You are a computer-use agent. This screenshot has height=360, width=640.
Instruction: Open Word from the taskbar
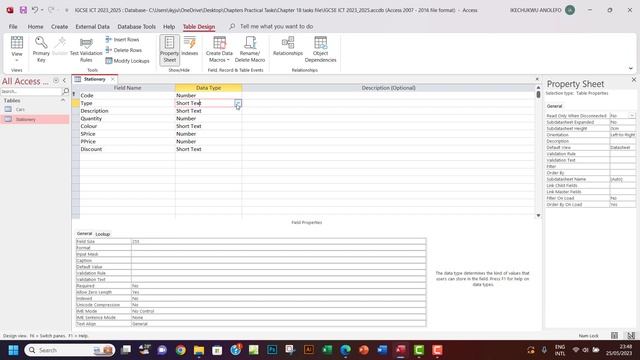click(x=382, y=350)
